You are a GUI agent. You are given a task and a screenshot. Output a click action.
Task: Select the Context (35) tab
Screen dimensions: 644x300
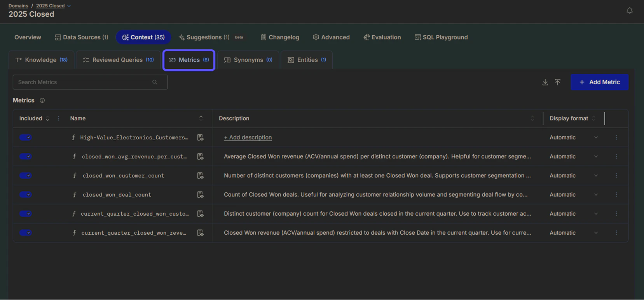point(143,37)
